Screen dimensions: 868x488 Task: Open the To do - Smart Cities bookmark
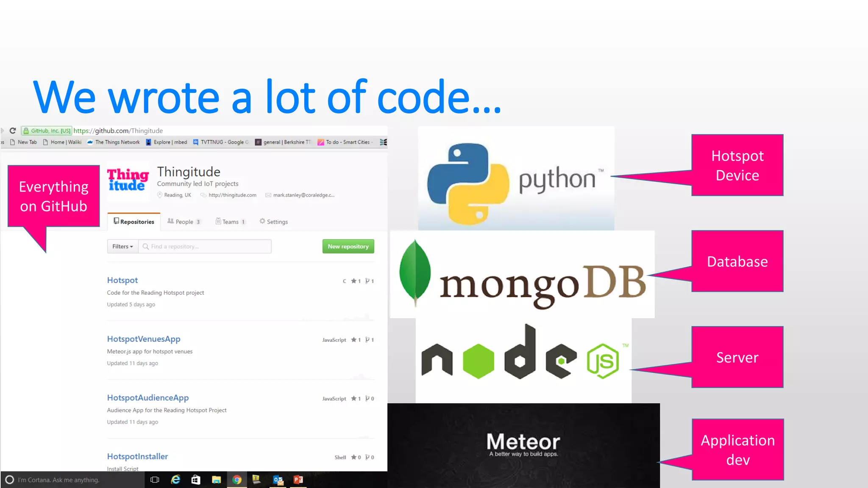click(x=345, y=142)
